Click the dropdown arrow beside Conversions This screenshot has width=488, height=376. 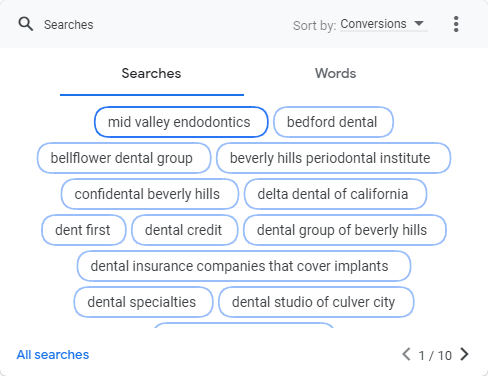click(x=419, y=23)
